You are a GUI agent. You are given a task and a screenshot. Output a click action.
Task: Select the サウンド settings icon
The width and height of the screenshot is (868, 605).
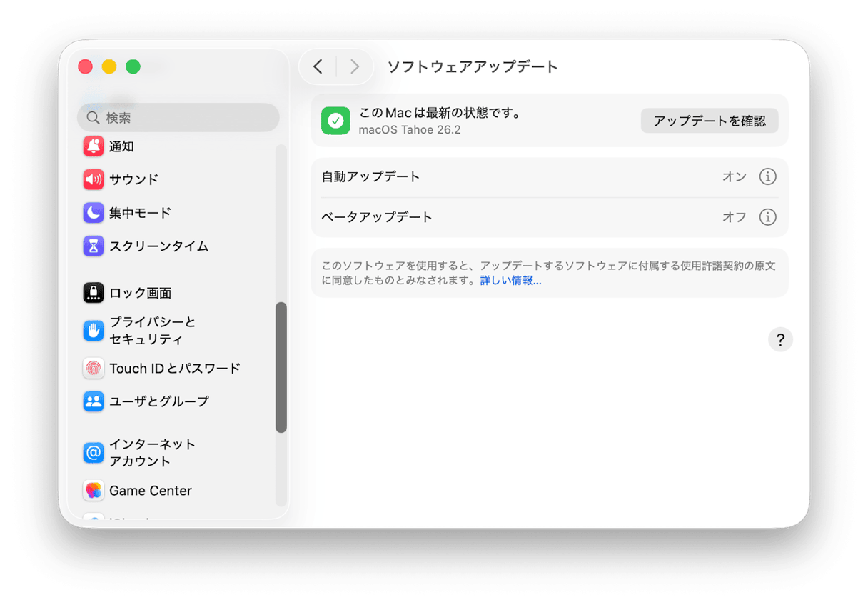[x=94, y=179]
